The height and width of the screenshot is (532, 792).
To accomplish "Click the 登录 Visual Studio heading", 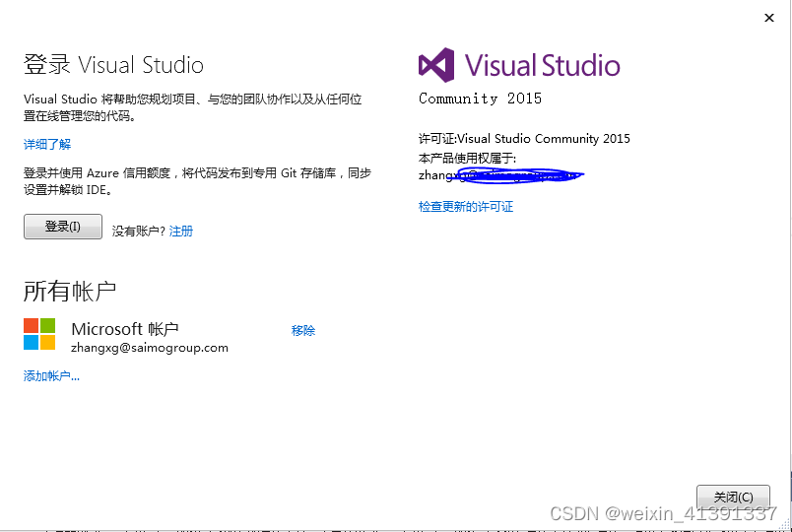I will pyautogui.click(x=113, y=65).
